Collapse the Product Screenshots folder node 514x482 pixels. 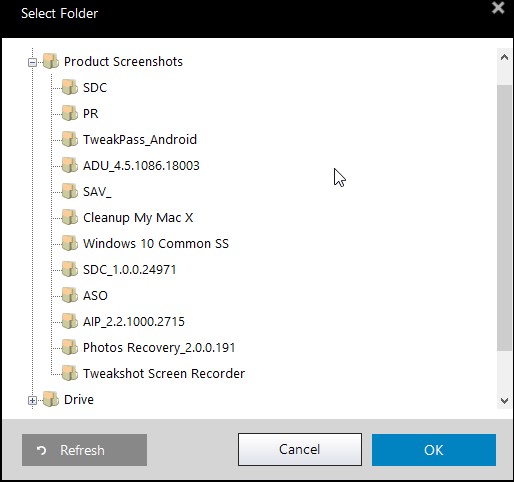coord(32,62)
